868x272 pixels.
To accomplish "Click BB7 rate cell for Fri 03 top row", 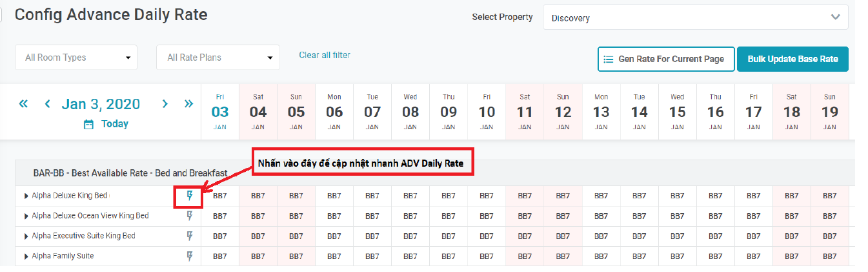I will click(220, 196).
